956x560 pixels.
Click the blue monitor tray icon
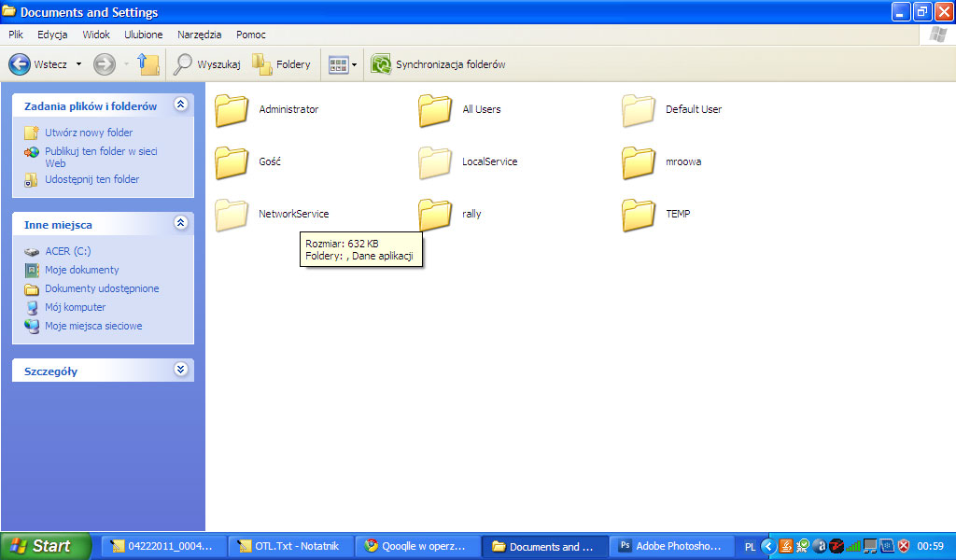coord(887,546)
